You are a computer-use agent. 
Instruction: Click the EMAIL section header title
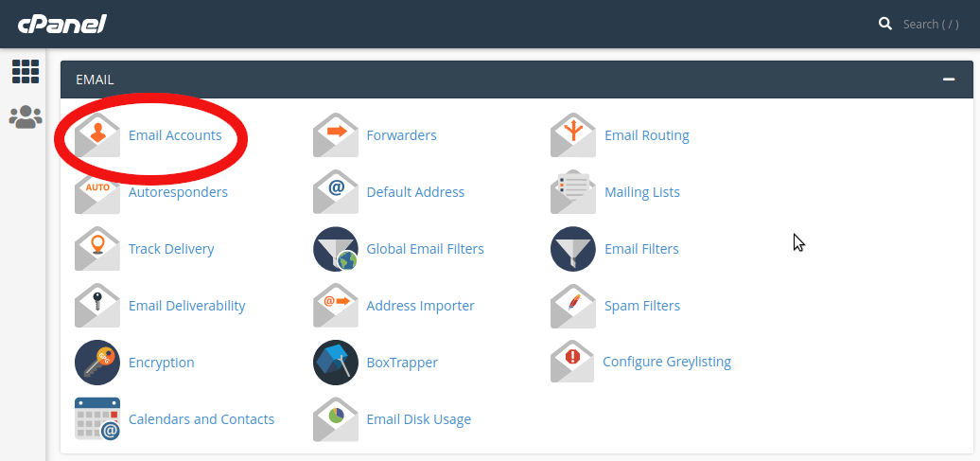(x=95, y=80)
